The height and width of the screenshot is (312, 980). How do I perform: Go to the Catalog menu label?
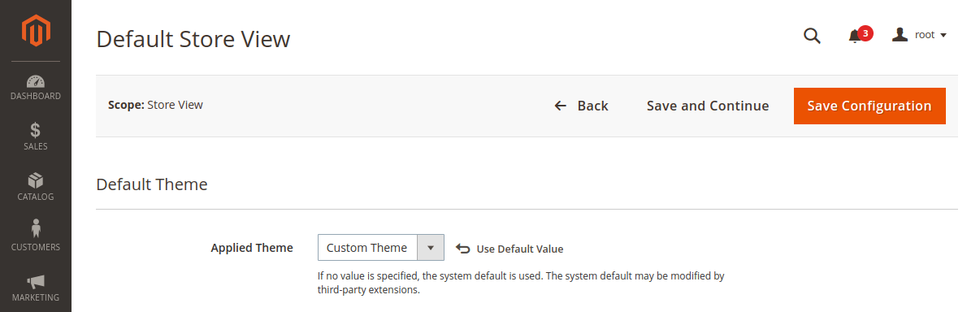pyautogui.click(x=36, y=197)
